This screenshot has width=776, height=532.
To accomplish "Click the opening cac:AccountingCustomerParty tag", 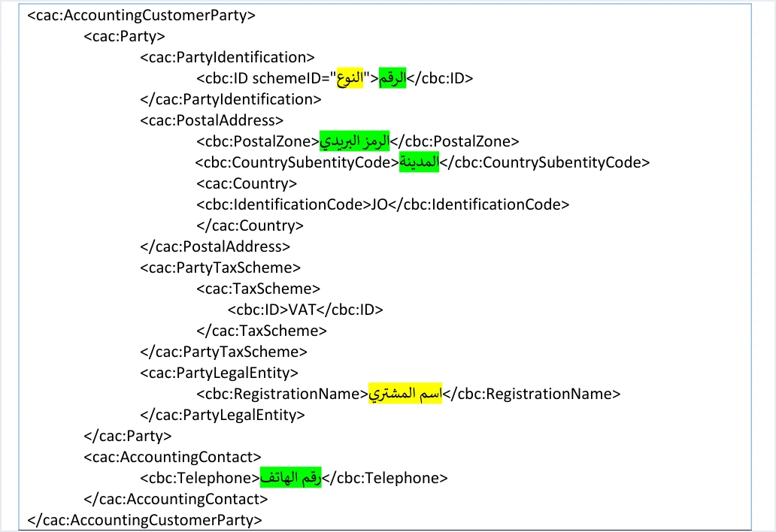I will [141, 15].
